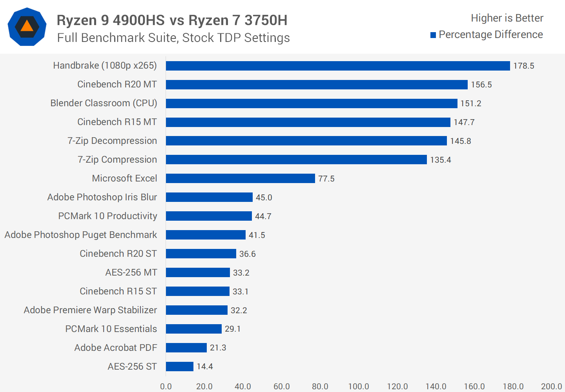This screenshot has width=565, height=392.
Task: Click the blue Percentage Difference legend swatch
Action: pos(433,35)
